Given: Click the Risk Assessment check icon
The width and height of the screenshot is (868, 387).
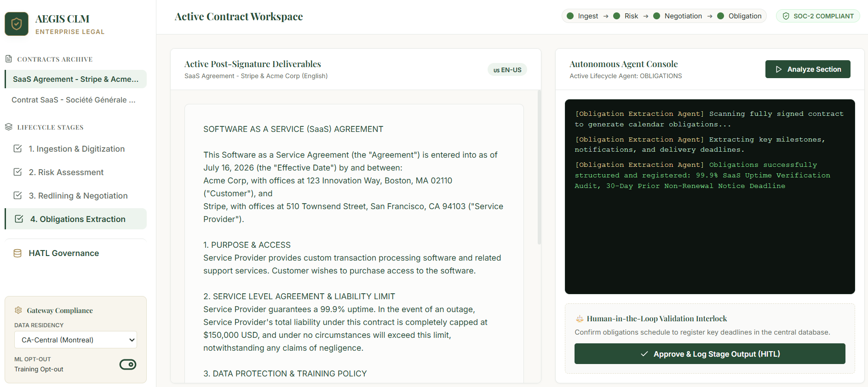Looking at the screenshot, I should 18,172.
